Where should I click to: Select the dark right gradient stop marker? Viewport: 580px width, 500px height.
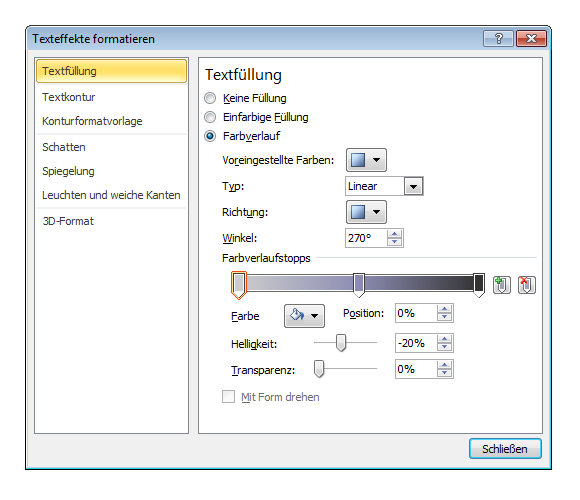[479, 285]
